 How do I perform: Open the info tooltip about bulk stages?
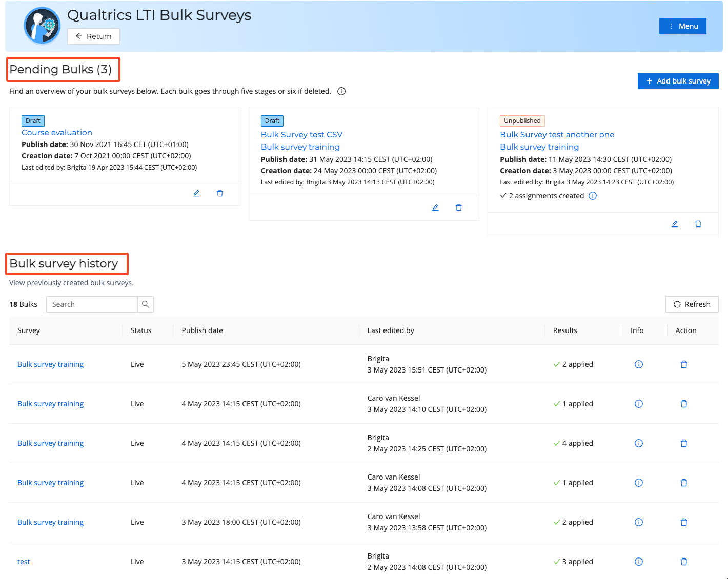click(341, 91)
